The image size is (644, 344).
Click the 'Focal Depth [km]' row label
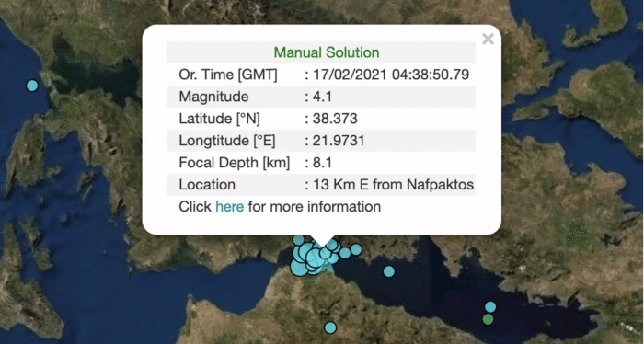click(x=234, y=163)
